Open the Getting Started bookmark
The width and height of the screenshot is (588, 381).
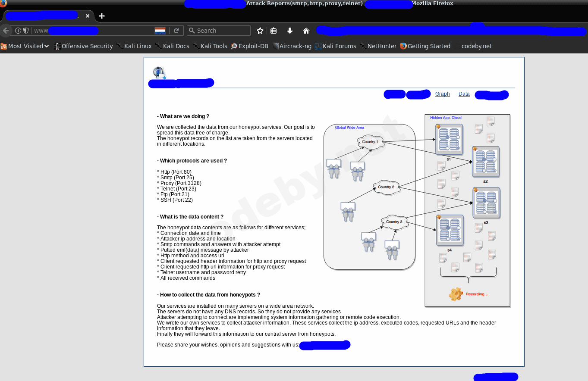pos(425,46)
